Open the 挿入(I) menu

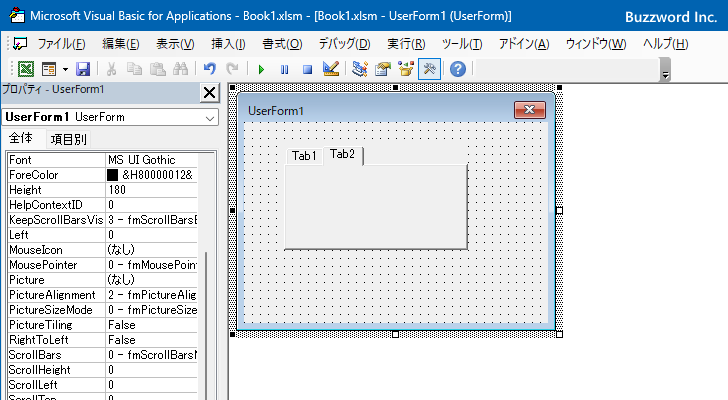(x=228, y=44)
